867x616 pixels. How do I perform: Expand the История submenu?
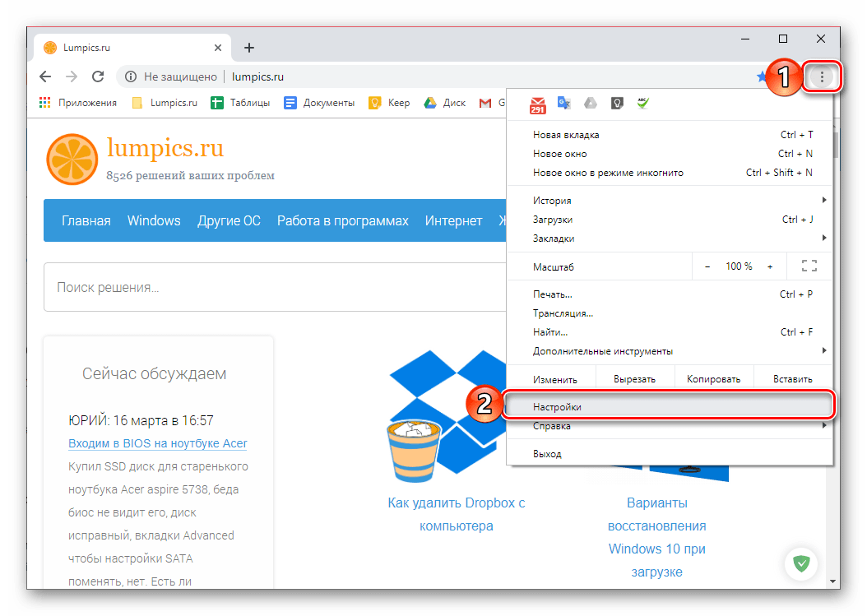tap(670, 200)
